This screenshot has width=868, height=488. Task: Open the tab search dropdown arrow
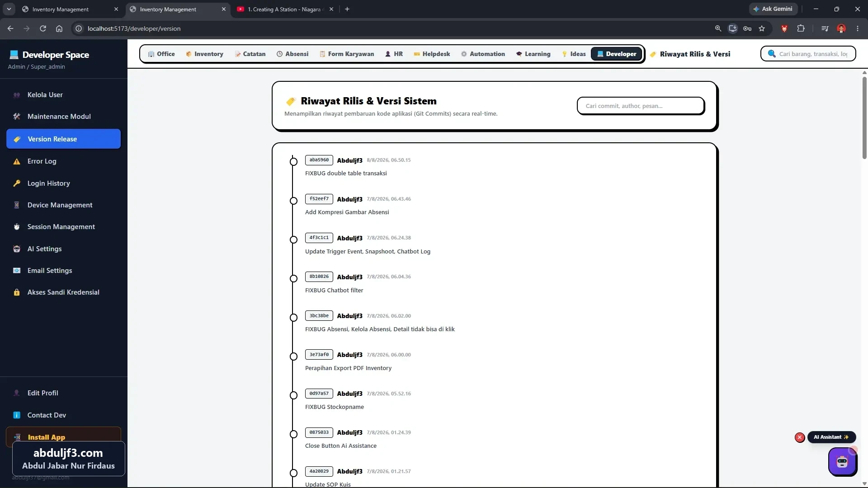(x=9, y=9)
